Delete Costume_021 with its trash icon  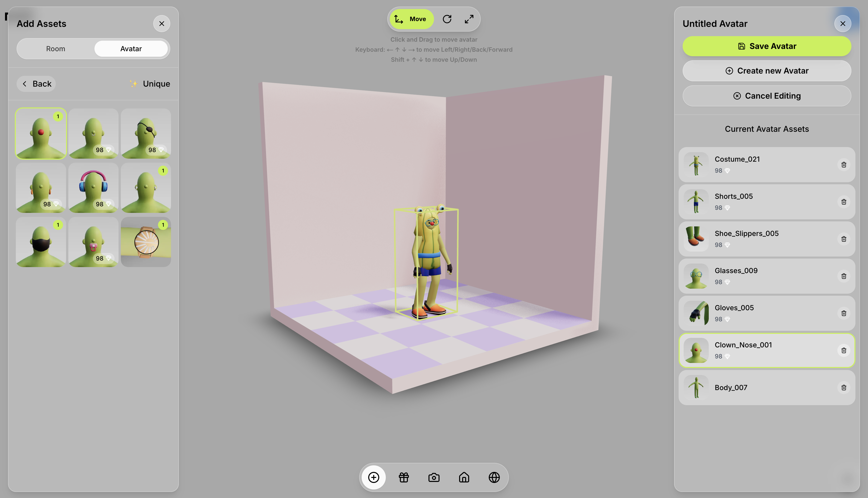tap(844, 165)
